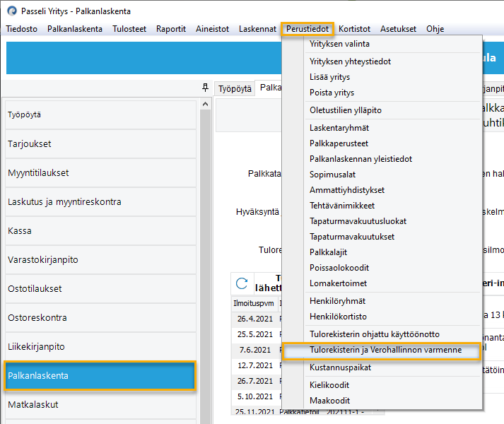
Task: Open the Kassa module in the sidebar
Action: [99, 231]
